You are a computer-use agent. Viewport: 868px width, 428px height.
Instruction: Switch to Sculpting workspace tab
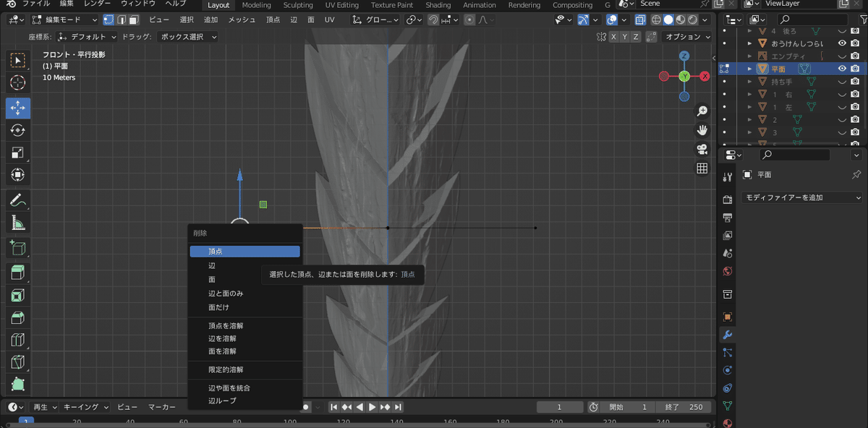[x=298, y=5]
